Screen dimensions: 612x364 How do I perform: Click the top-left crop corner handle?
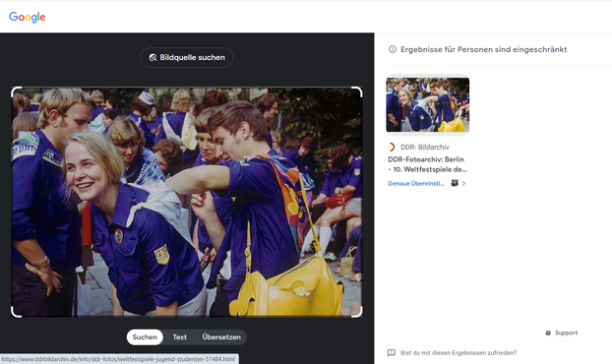coord(17,92)
